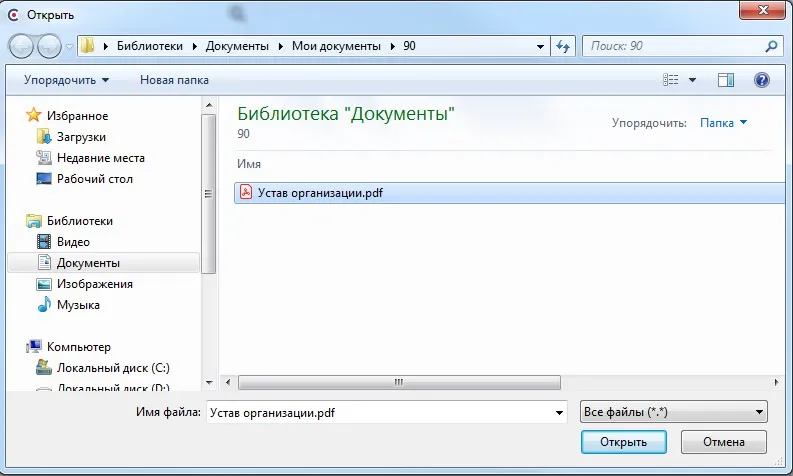Screen dimensions: 793x476
Task: Open the Имя файла dropdown arrow
Action: 559,413
